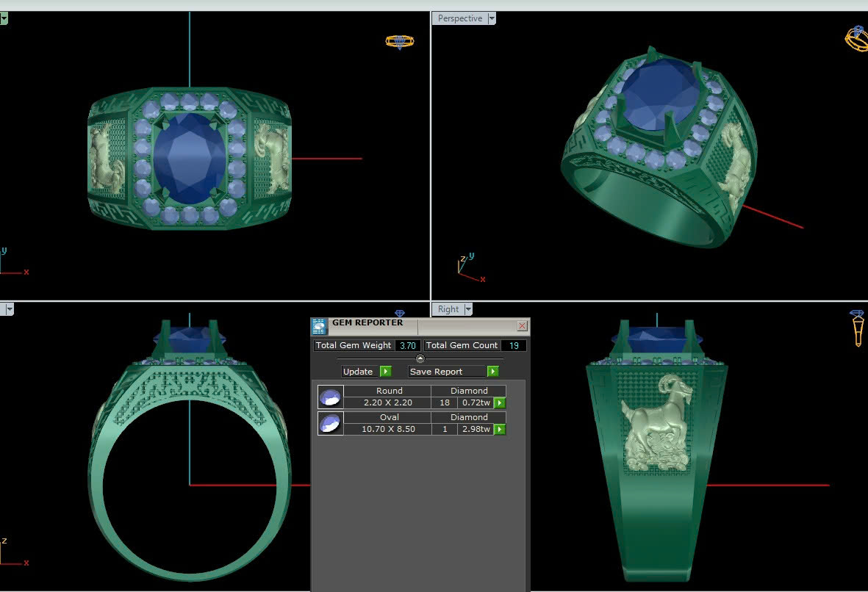
Task: Close the Gem Reporter panel
Action: pyautogui.click(x=522, y=325)
